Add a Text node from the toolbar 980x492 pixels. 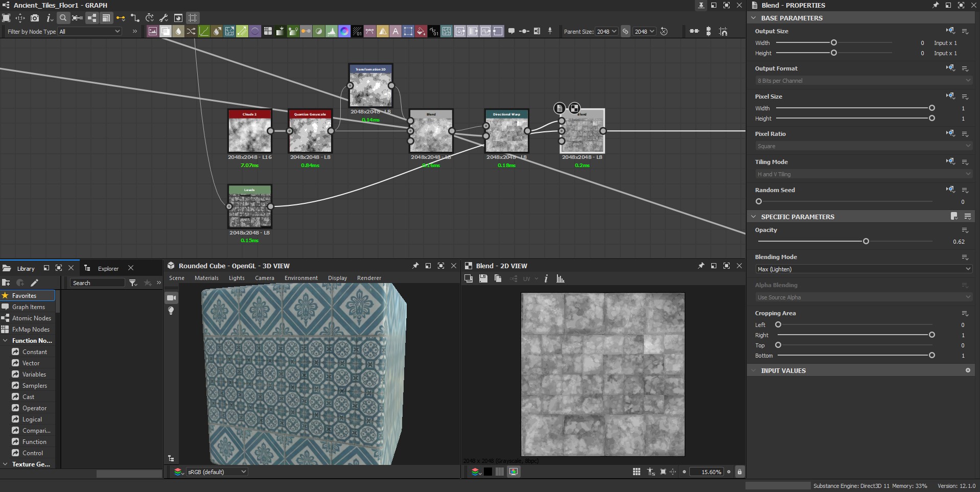(395, 31)
